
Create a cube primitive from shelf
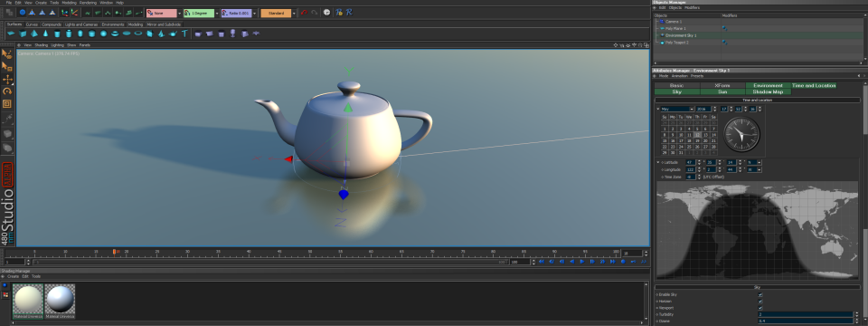pyautogui.click(x=23, y=34)
